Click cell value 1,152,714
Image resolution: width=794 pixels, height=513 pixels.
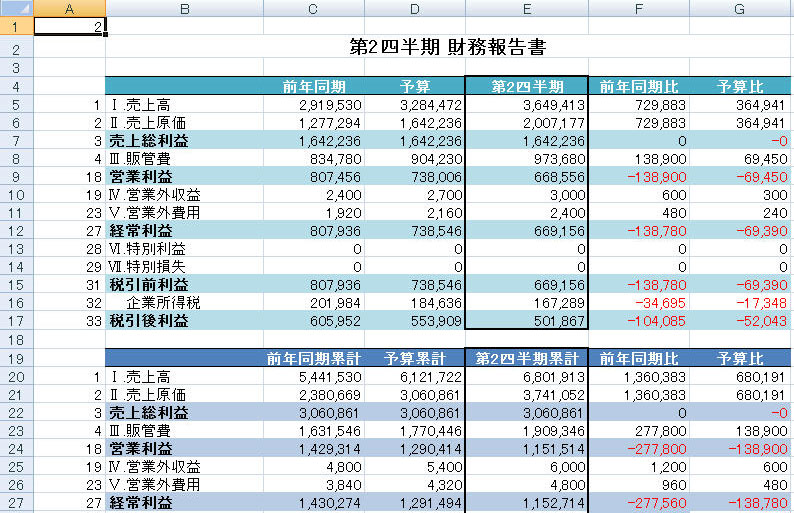coord(554,503)
